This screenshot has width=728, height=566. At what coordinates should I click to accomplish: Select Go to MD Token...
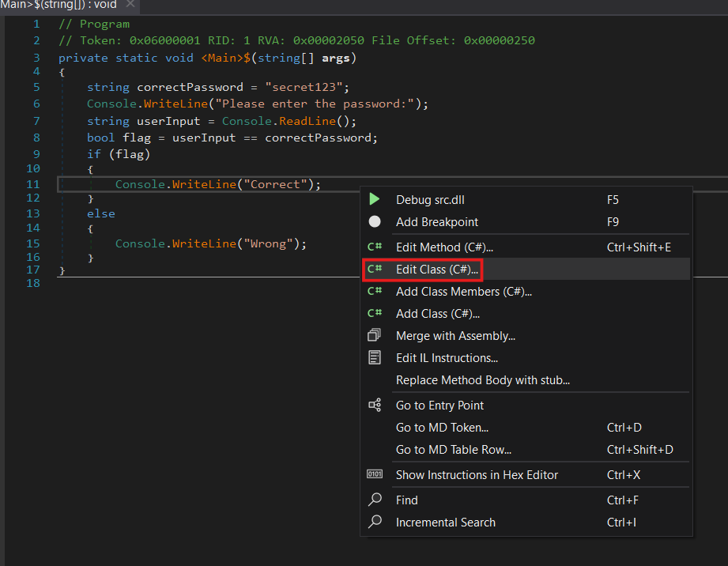(526, 427)
